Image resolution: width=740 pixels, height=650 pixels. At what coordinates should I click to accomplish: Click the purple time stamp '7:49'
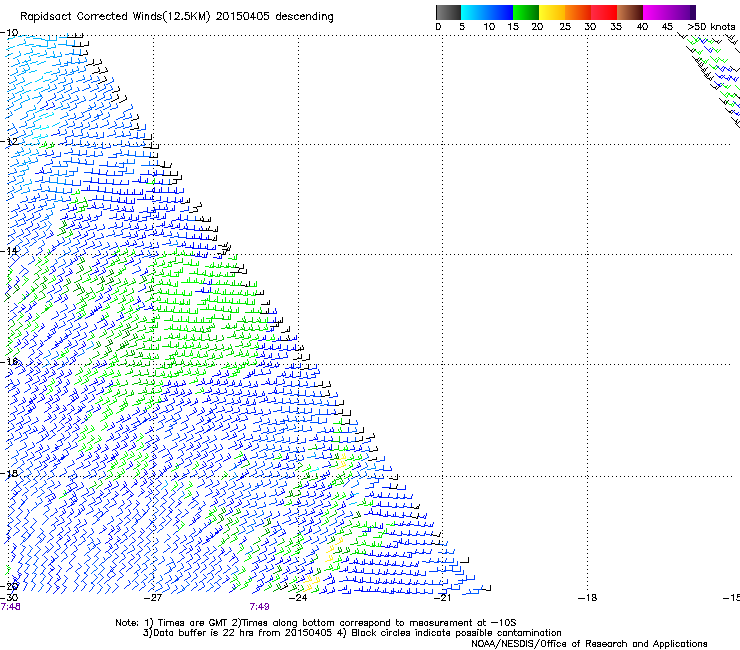click(260, 607)
